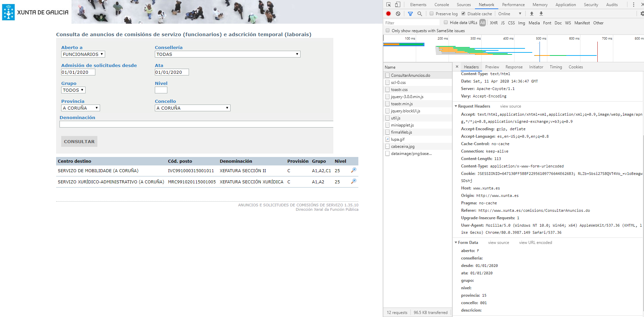Collapse the Request Headers section
Screen dimensions: 644x317
coord(456,106)
